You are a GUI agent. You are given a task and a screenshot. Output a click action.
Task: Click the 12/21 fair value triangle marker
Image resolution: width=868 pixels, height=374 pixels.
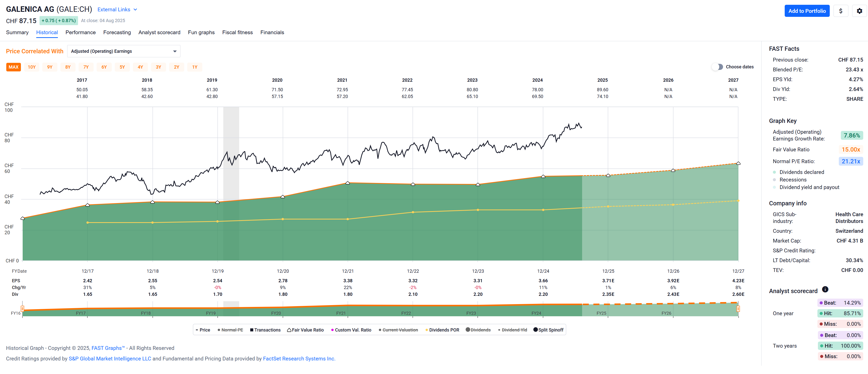click(348, 183)
